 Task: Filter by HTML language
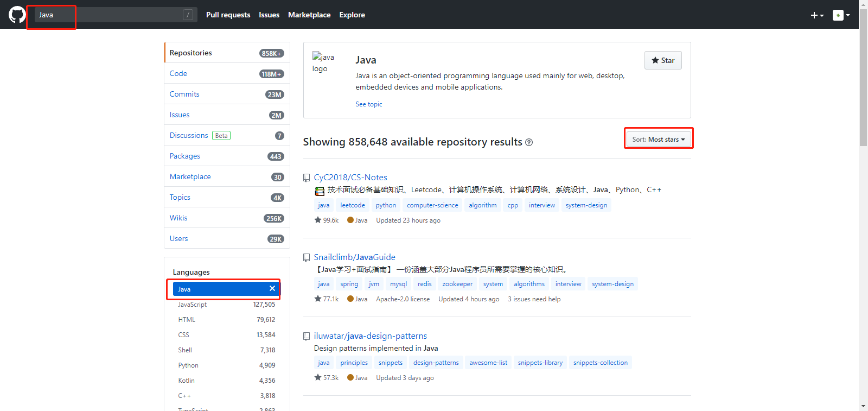(x=227, y=320)
